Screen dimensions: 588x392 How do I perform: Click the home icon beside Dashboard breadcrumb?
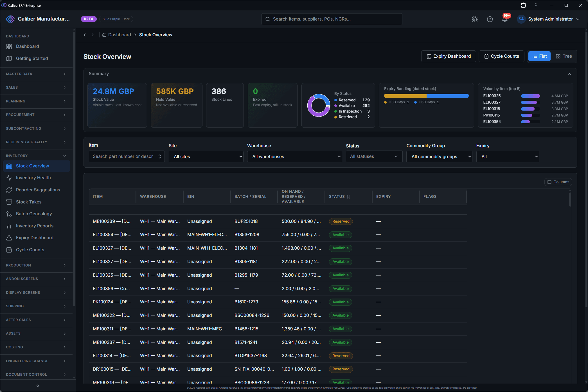point(104,35)
